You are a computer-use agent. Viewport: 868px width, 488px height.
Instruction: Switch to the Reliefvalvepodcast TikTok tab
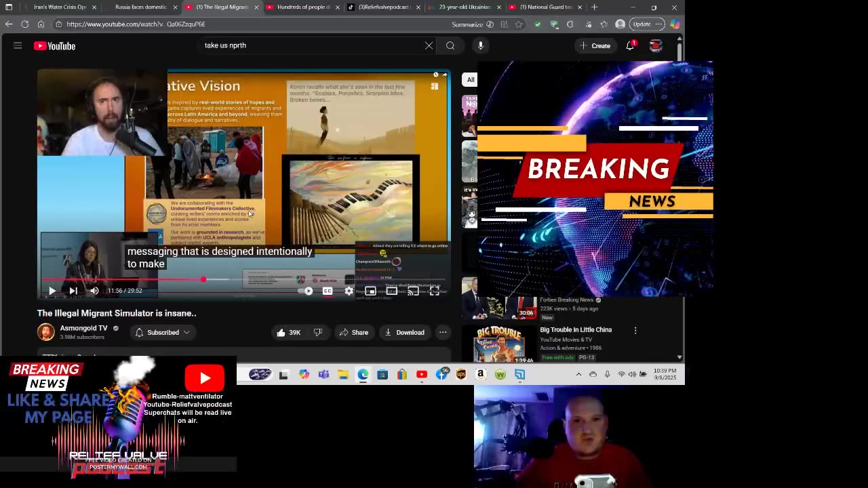click(x=384, y=7)
